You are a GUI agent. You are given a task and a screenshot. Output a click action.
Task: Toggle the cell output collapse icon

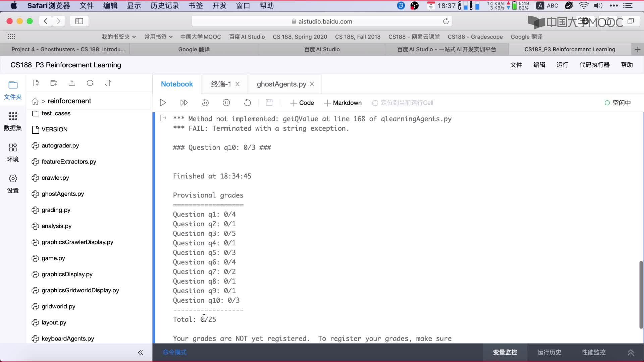coord(163,118)
